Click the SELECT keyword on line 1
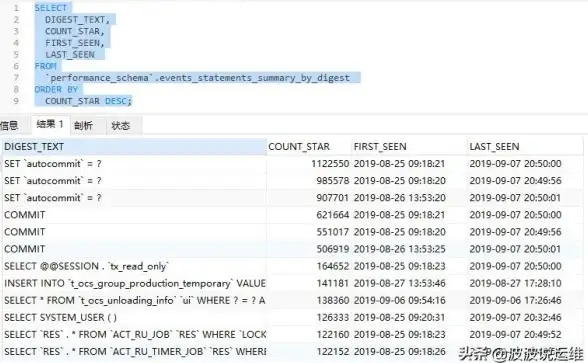Image resolution: width=588 pixels, height=363 pixels. click(x=51, y=8)
